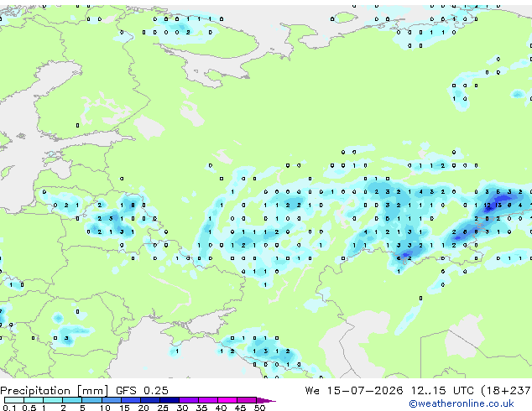Click the "Precipitation [mm]" title text
The height and width of the screenshot is (411, 532).
tap(55, 391)
